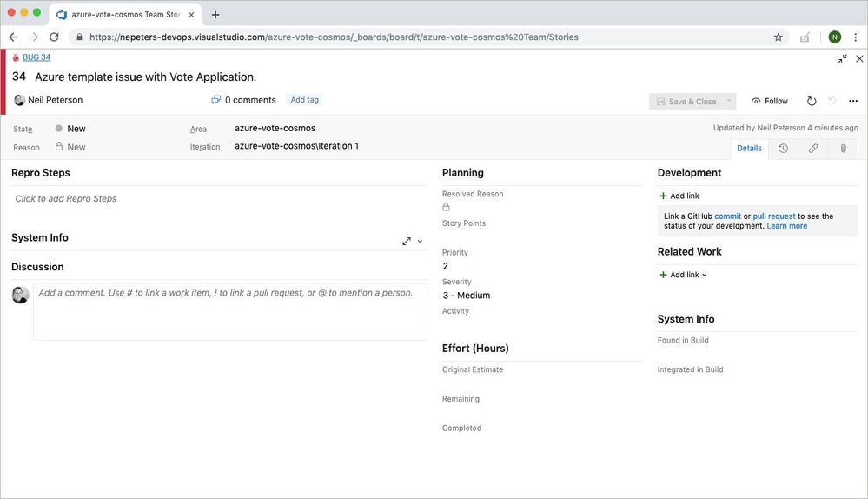
Task: Collapse the System Info section chevron
Action: [421, 241]
